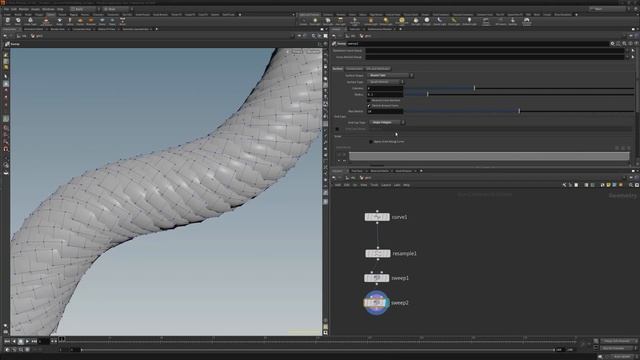Image resolution: width=640 pixels, height=360 pixels.
Task: Open the Windows menu
Action: point(49,9)
